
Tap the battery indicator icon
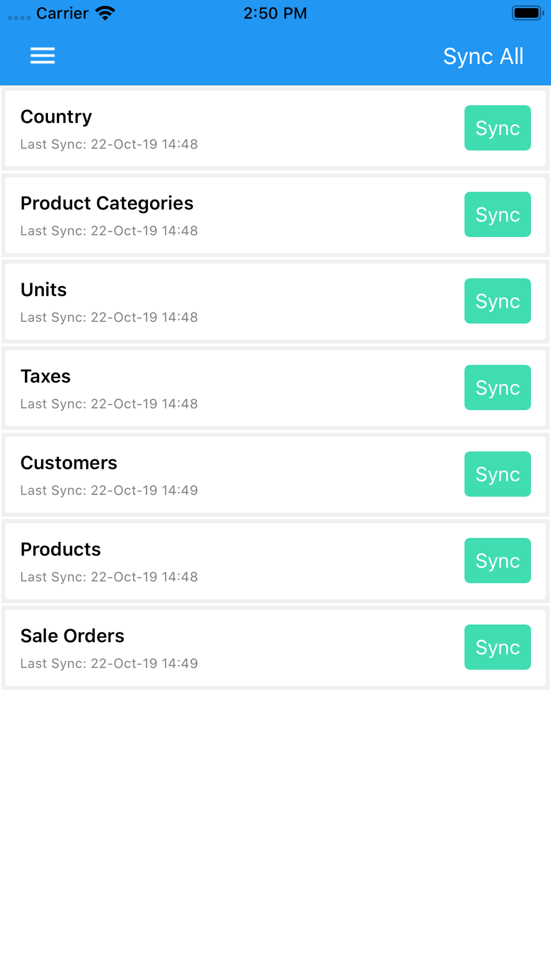pos(527,13)
